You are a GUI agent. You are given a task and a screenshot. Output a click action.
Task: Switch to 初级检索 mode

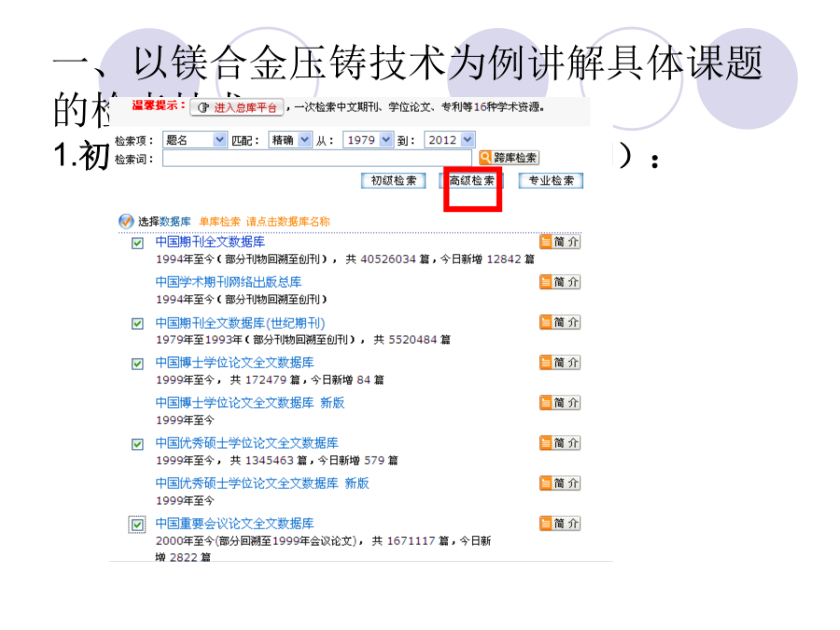(x=394, y=180)
